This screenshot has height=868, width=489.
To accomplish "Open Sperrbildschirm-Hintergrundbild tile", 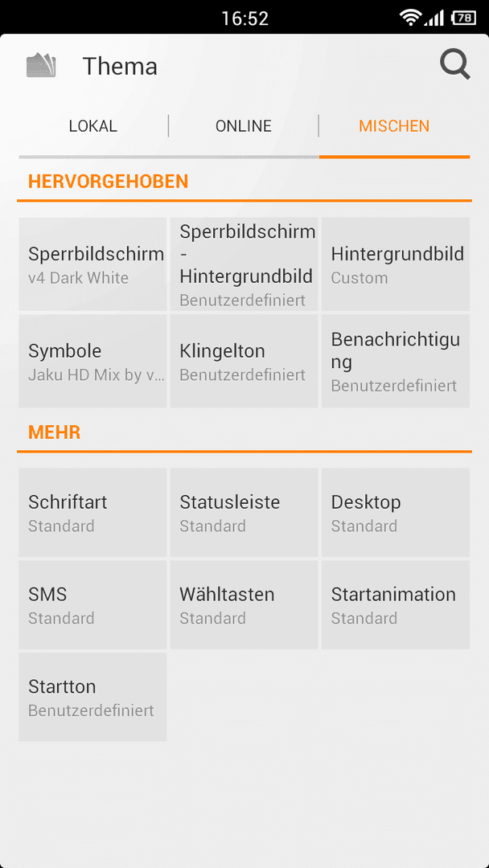I will (x=244, y=264).
